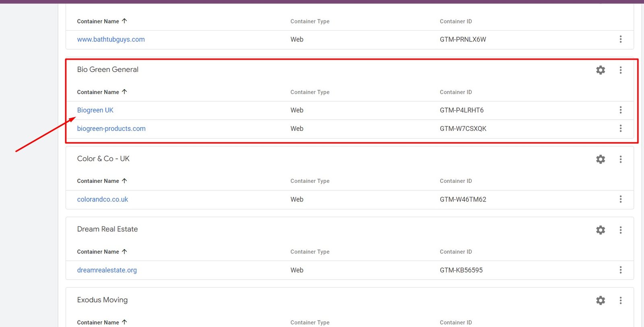Open the Biogreen UK container
The width and height of the screenshot is (644, 327).
(95, 110)
